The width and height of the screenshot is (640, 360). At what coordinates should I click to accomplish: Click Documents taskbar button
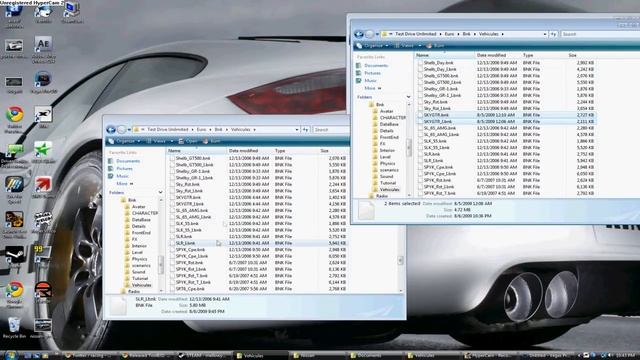375,356
